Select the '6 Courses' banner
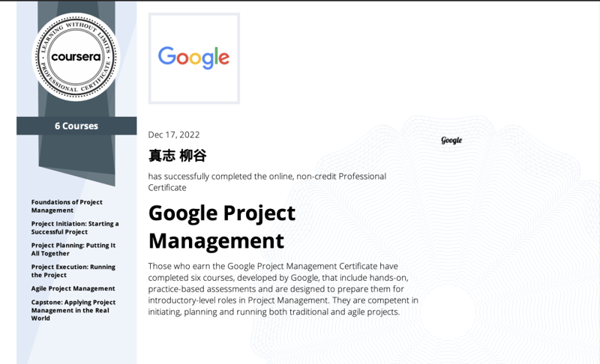 click(x=76, y=126)
